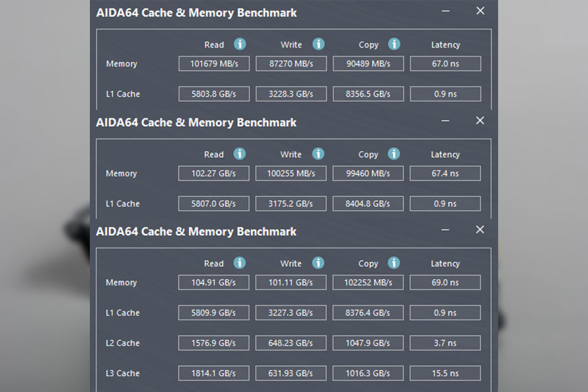
Task: Select L2 Cache copy value 1047.9 GB/s
Action: [368, 343]
